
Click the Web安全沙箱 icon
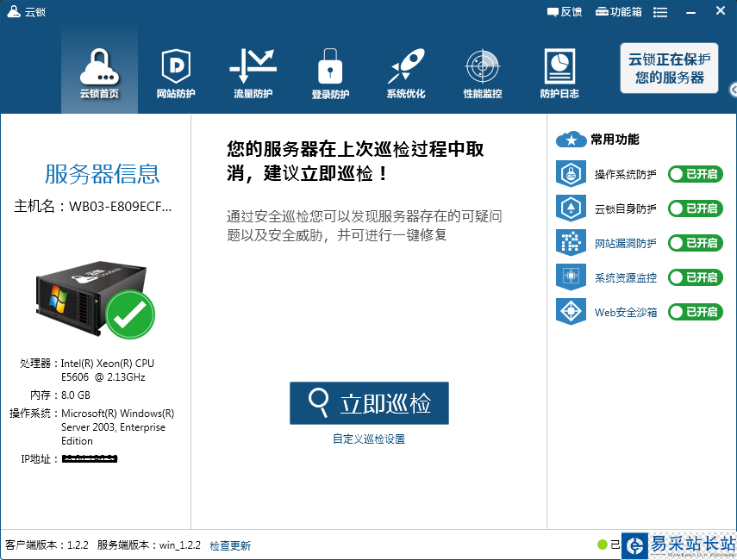click(571, 312)
